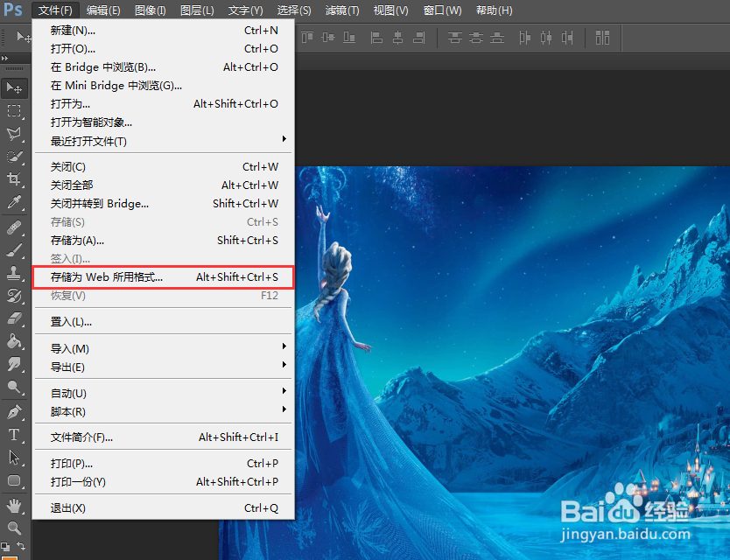Open the 编辑(E) menu
The image size is (730, 560).
(103, 10)
